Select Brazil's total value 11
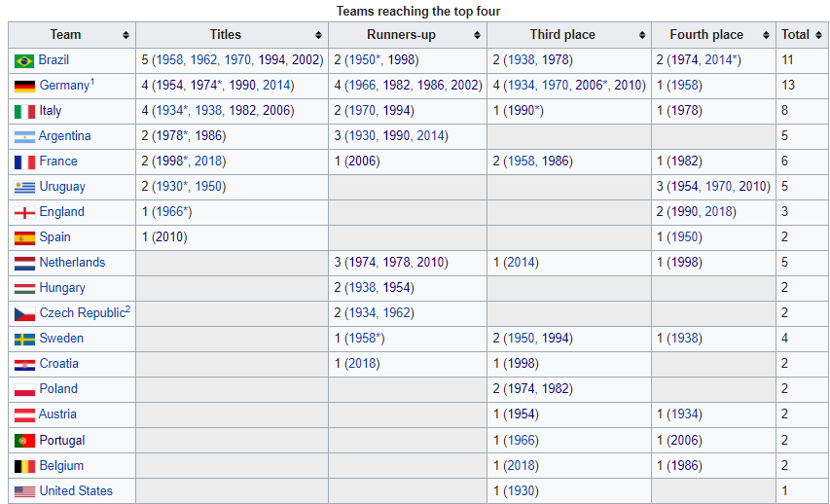The width and height of the screenshot is (830, 504). pos(787,59)
